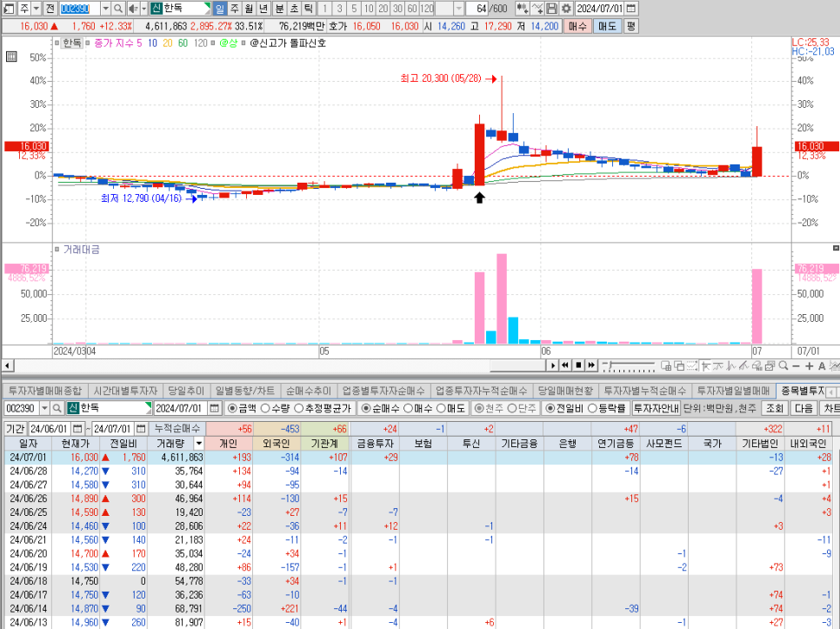Select the 등락률 radio button

point(592,408)
